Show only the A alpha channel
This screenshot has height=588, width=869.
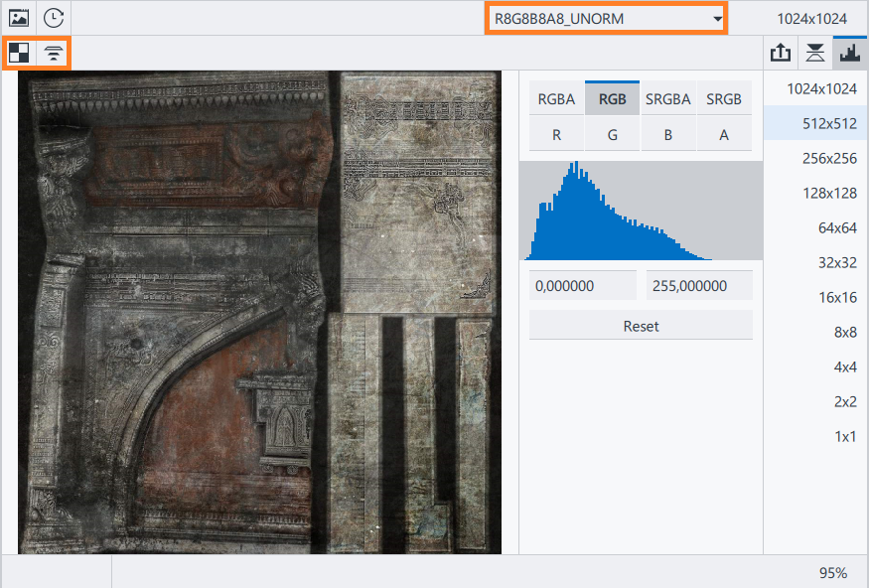[724, 135]
